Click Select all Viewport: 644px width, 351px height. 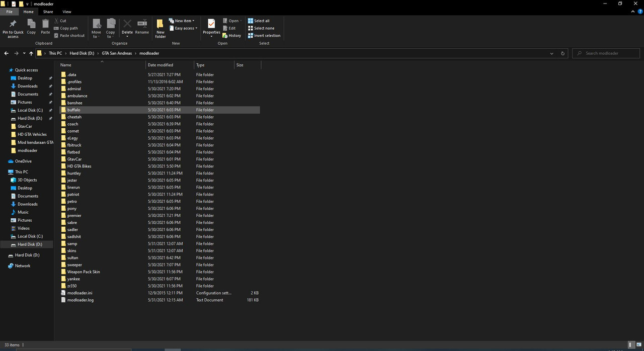(259, 21)
